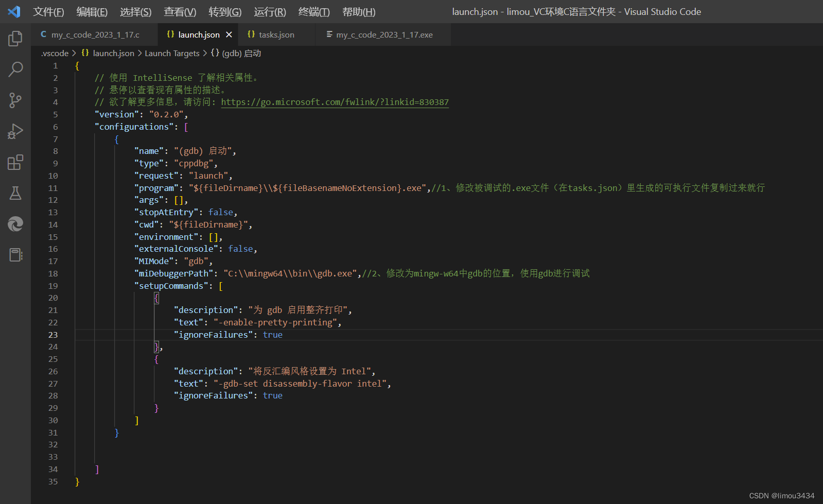Screen dimensions: 823x504
Task: Click the "launch" request value
Action: tap(208, 176)
